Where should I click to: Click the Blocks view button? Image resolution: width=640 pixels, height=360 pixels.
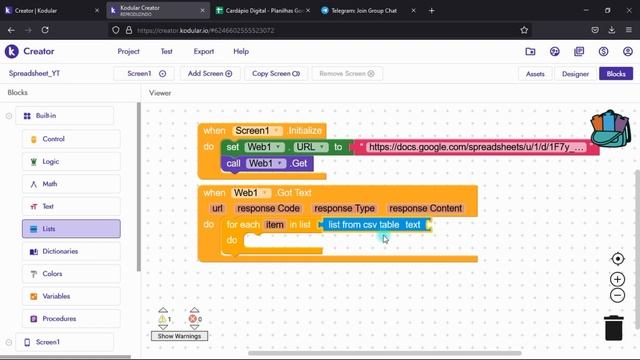(616, 74)
